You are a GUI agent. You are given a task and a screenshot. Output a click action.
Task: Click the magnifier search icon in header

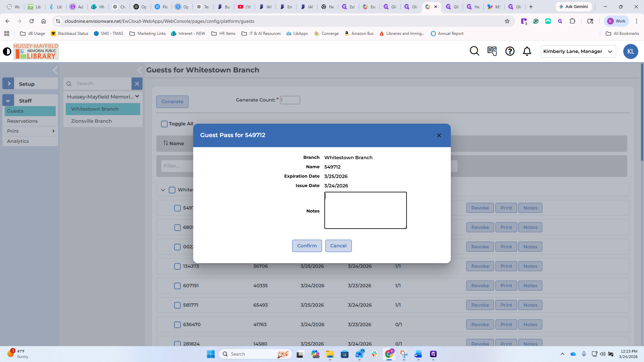point(474,51)
